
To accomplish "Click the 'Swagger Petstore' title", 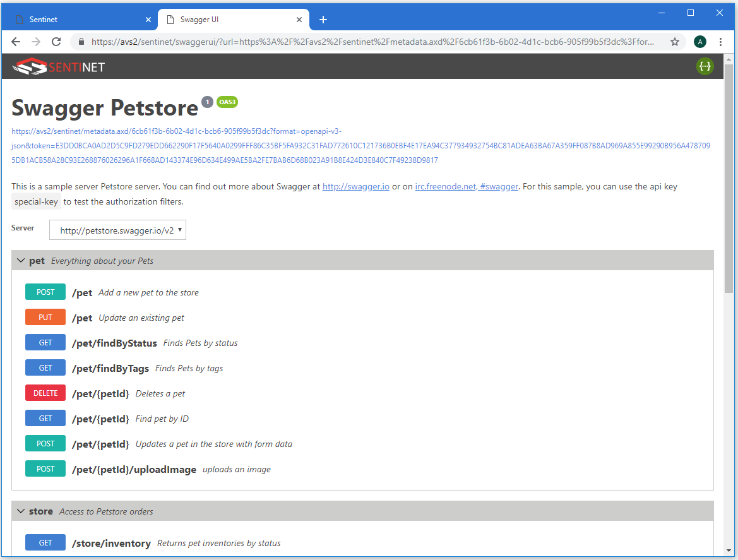I will (105, 108).
